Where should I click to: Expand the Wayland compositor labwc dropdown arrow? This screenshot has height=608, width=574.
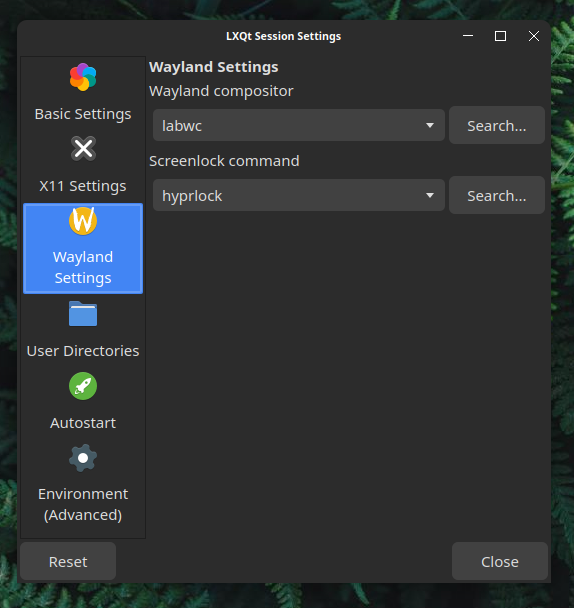pos(429,125)
